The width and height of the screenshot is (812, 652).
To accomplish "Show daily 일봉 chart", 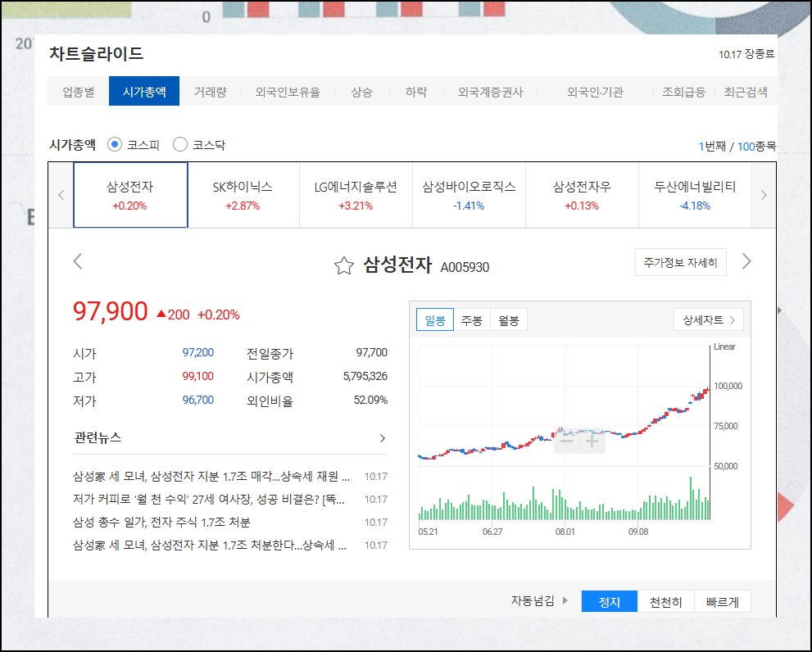I will tap(435, 320).
